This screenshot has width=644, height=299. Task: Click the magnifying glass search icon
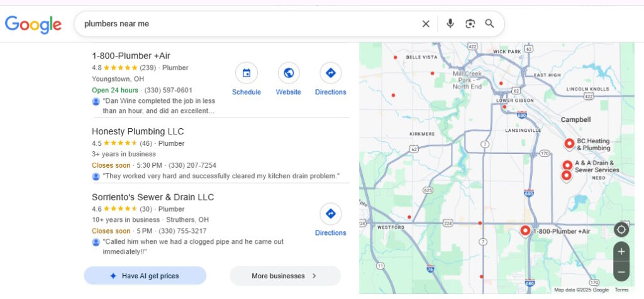pos(489,24)
